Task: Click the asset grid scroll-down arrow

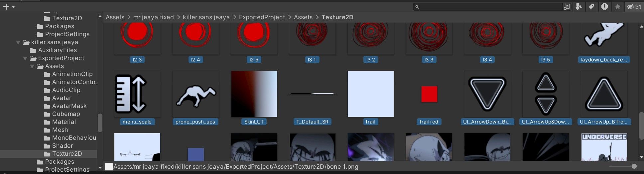Action: pyautogui.click(x=641, y=158)
